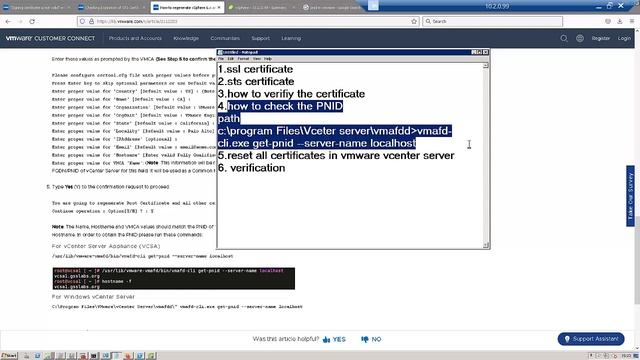Open the tracking protection shield icon
The width and height of the screenshot is (640, 360).
tap(83, 21)
